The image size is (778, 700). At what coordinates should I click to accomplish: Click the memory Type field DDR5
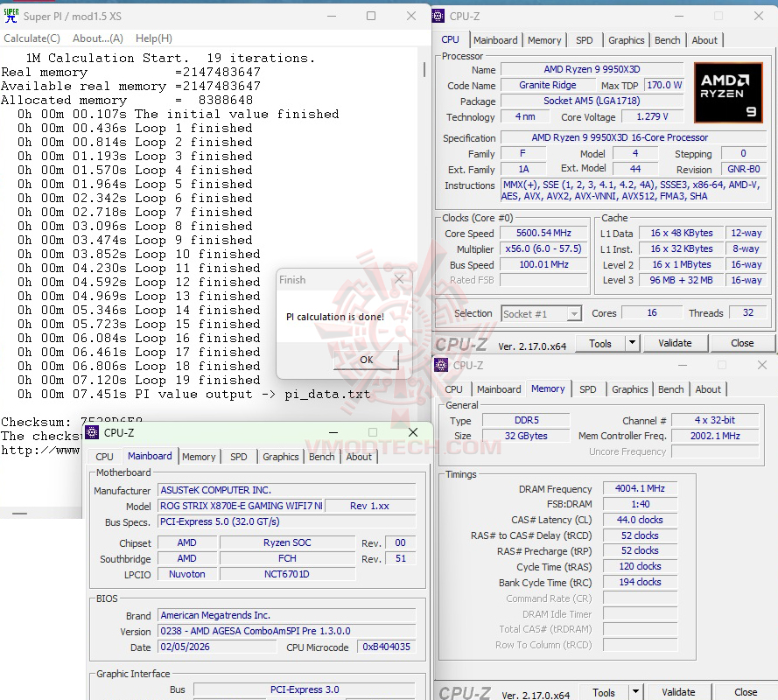tap(527, 421)
